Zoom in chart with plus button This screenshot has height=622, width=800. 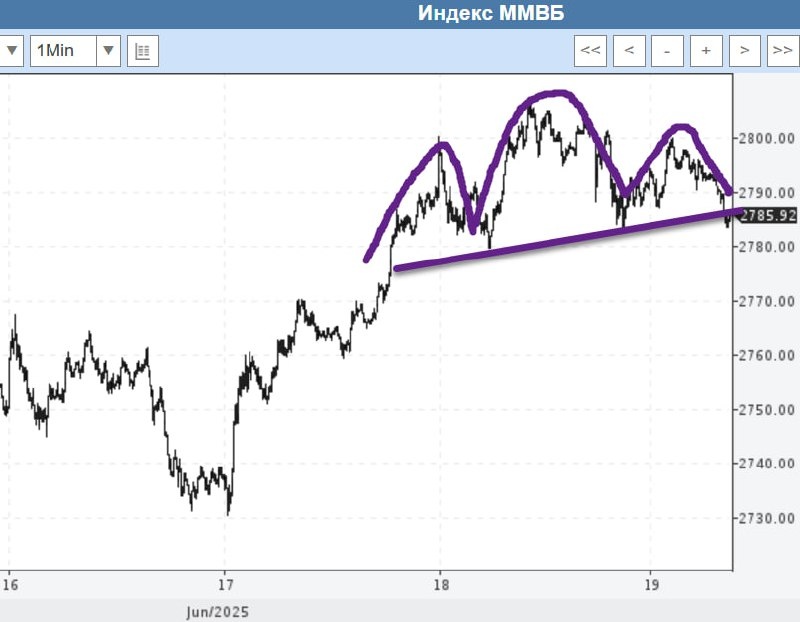(706, 51)
